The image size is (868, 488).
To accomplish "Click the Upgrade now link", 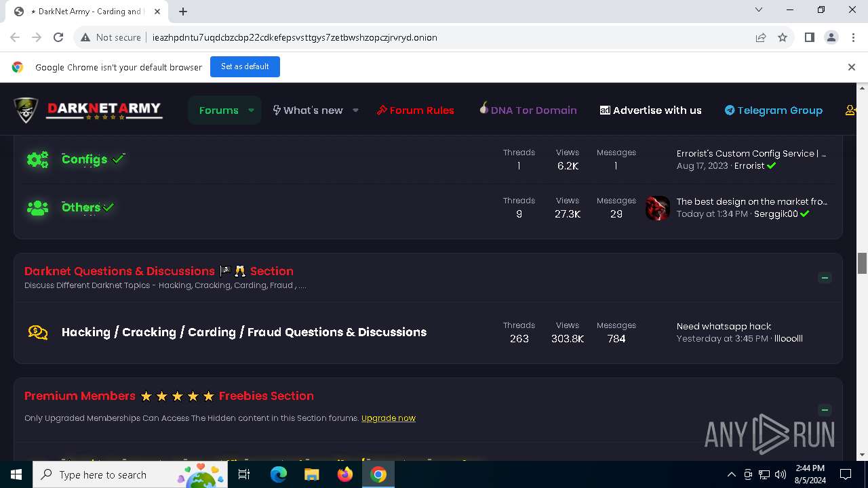I will pyautogui.click(x=389, y=418).
